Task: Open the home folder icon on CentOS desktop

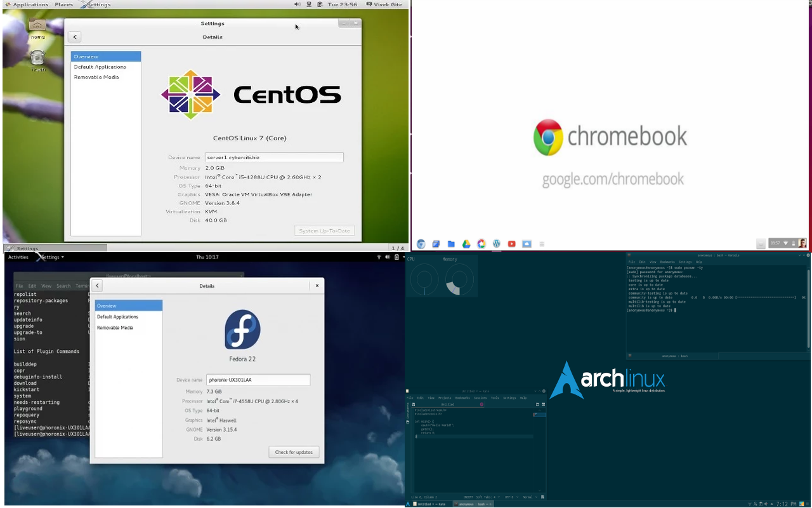Action: (37, 26)
